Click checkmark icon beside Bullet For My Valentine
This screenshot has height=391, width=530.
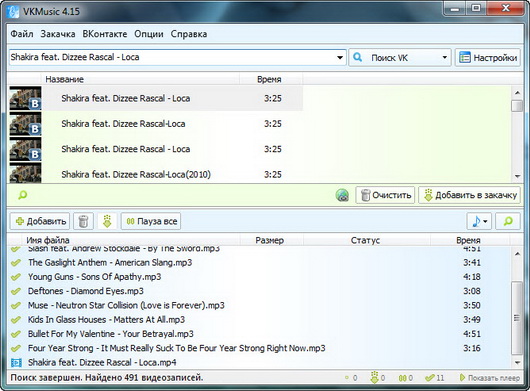click(x=16, y=334)
